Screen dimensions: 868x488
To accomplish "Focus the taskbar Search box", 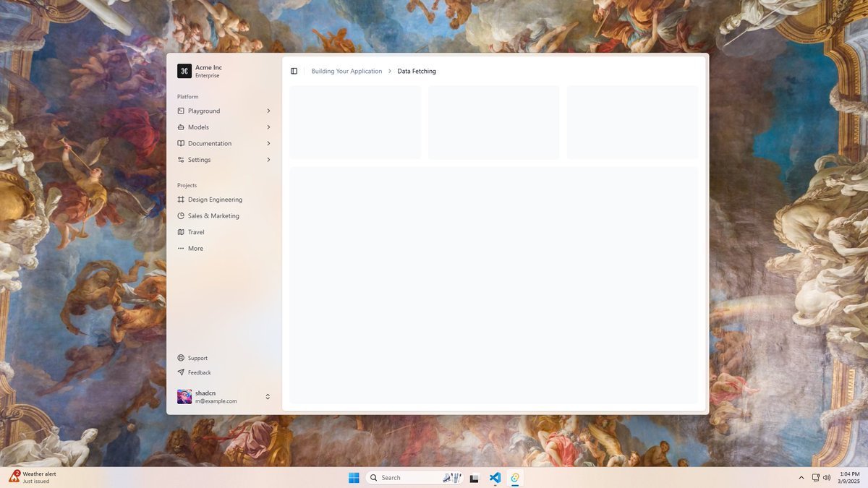I will click(x=415, y=477).
